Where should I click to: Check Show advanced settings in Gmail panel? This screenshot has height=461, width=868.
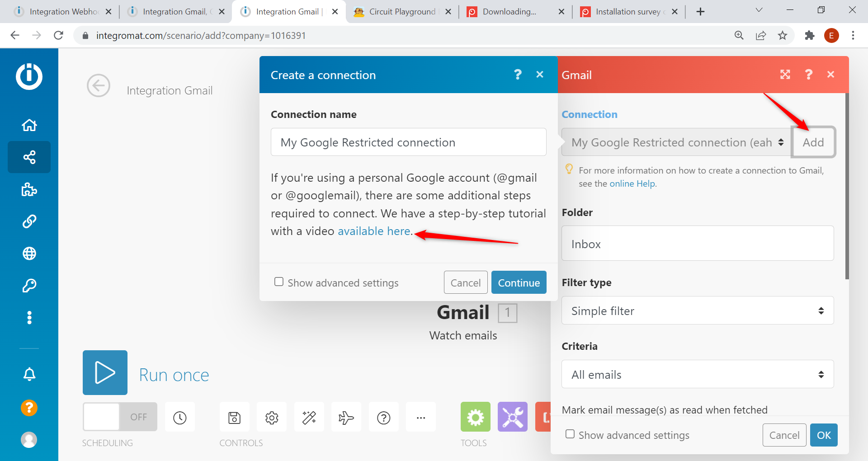point(570,434)
